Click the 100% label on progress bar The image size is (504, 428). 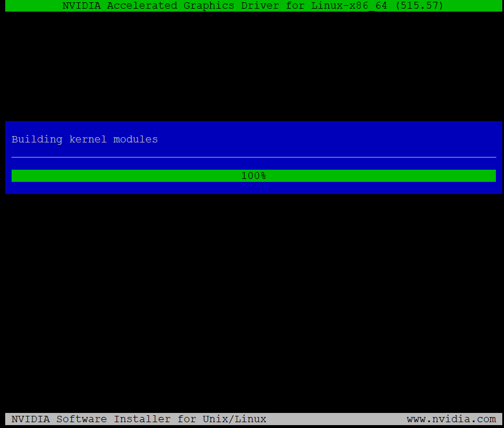(253, 175)
